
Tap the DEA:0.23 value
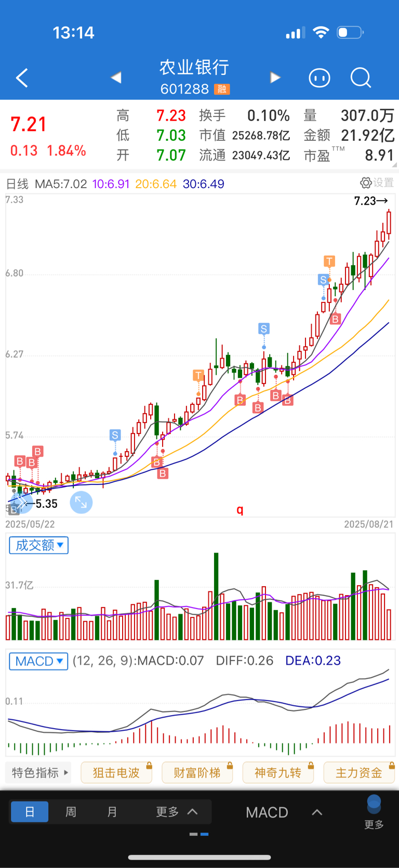313,661
